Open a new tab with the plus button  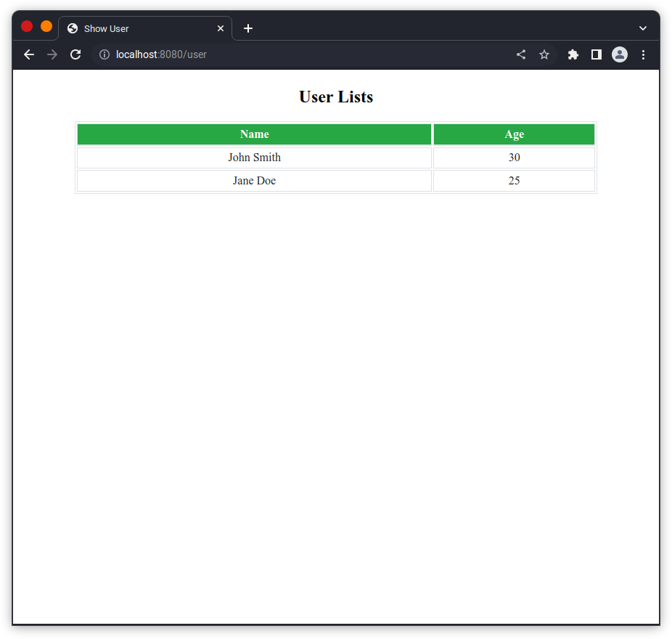(x=248, y=28)
